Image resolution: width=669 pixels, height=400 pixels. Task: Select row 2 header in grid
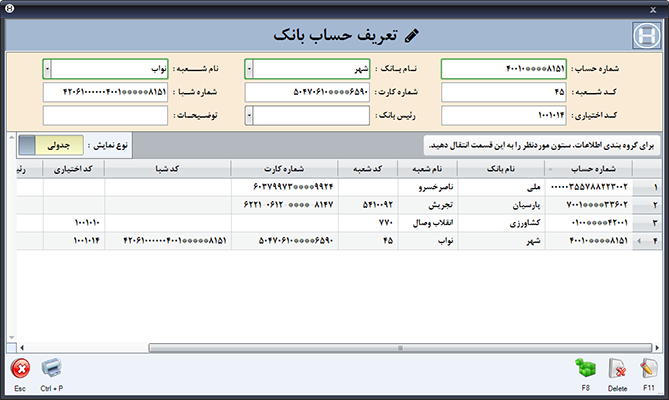click(647, 205)
